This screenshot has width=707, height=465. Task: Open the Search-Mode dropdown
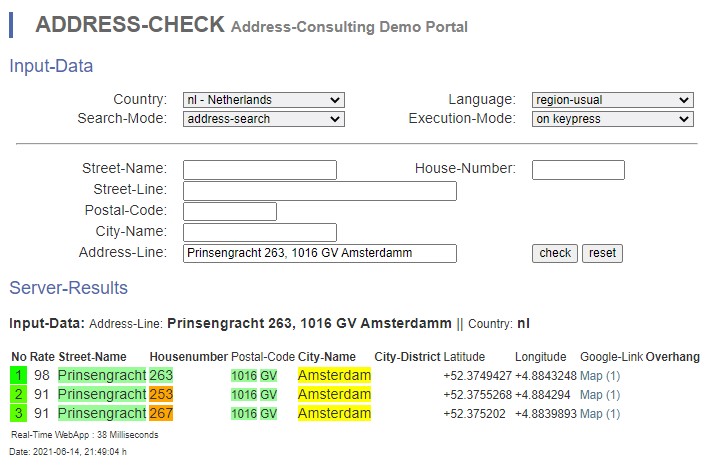point(264,119)
